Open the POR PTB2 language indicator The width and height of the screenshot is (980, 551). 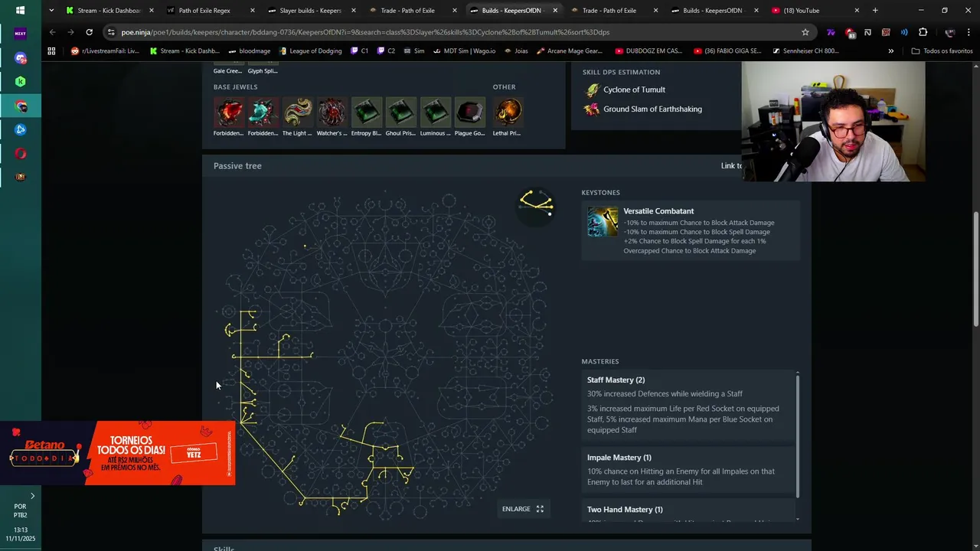[20, 510]
